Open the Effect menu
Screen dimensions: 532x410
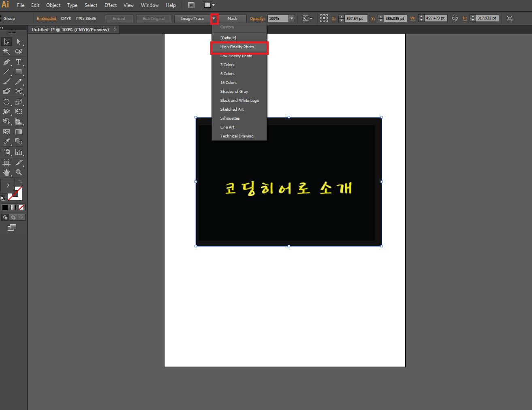click(111, 5)
